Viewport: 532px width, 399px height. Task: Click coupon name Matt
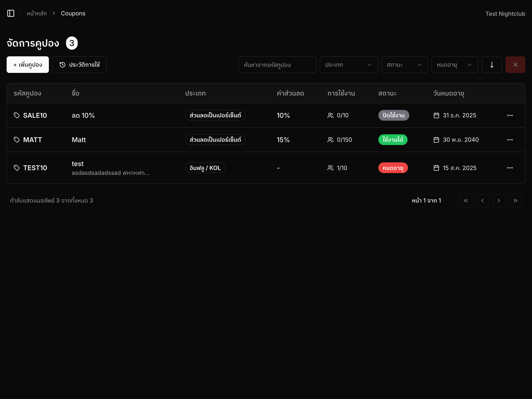click(x=79, y=140)
